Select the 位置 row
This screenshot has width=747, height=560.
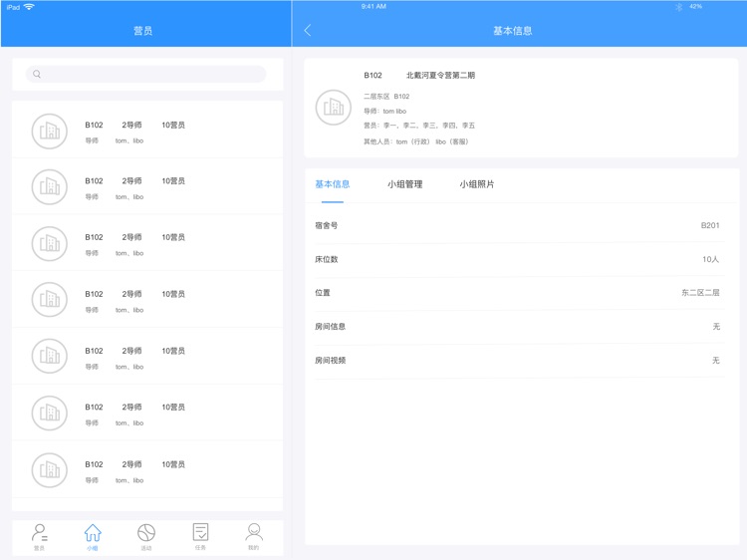[x=520, y=293]
